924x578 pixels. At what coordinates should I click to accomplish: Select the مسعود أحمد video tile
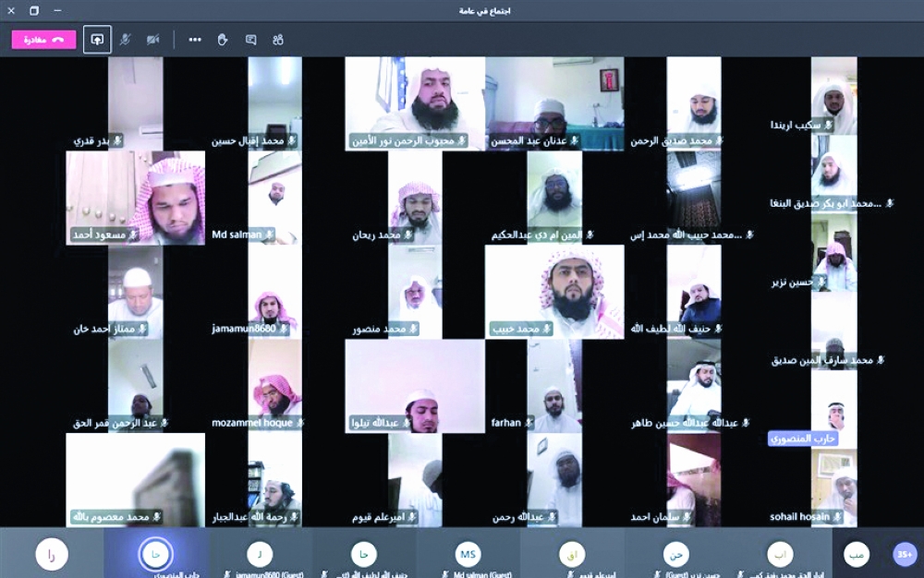(136, 198)
